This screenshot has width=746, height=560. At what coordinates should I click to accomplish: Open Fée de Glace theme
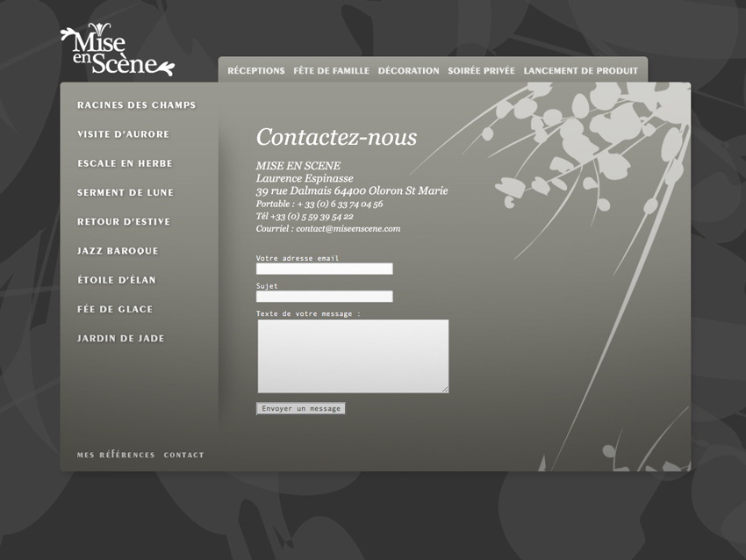point(115,309)
